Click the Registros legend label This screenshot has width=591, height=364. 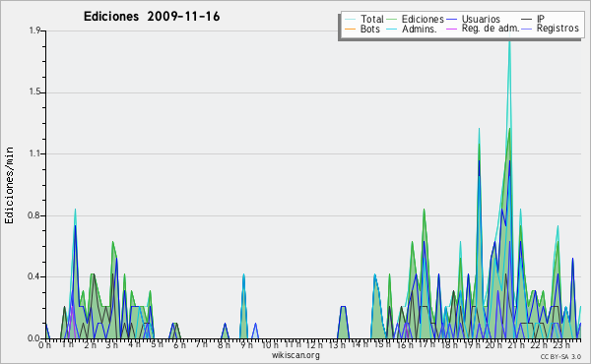click(x=558, y=29)
